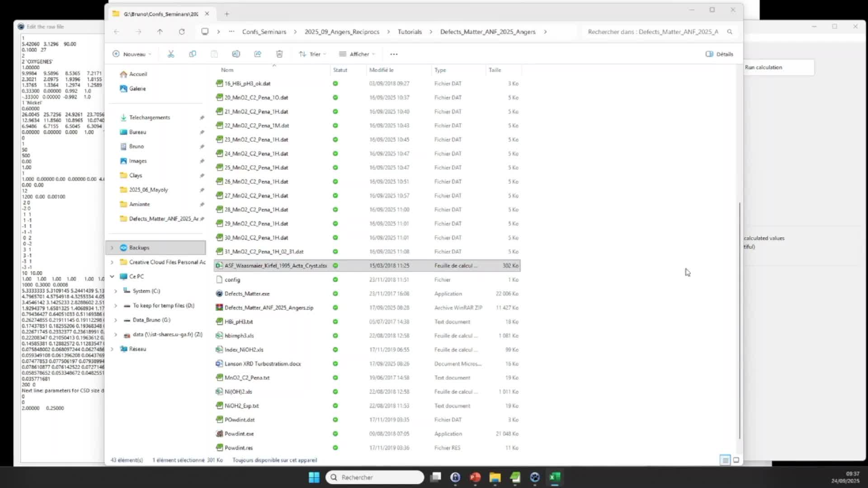868x488 pixels.
Task: Click the Rename icon in toolbar
Action: pos(236,54)
